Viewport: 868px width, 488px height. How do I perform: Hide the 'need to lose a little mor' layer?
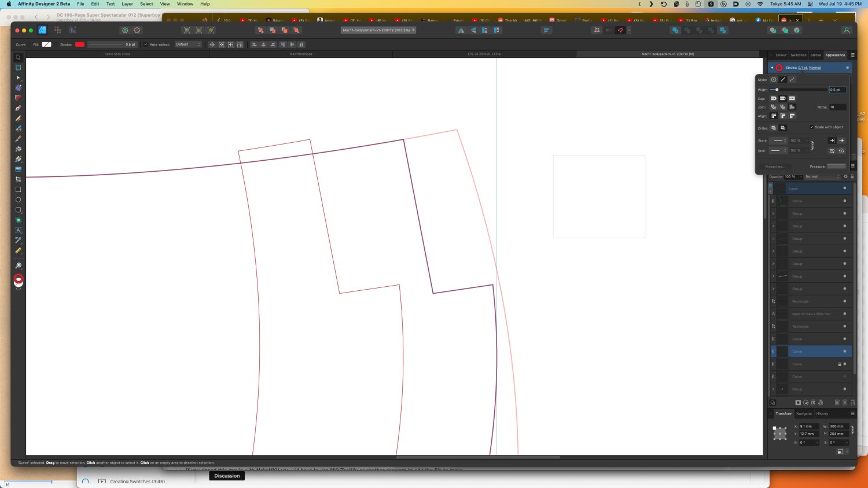tap(844, 314)
